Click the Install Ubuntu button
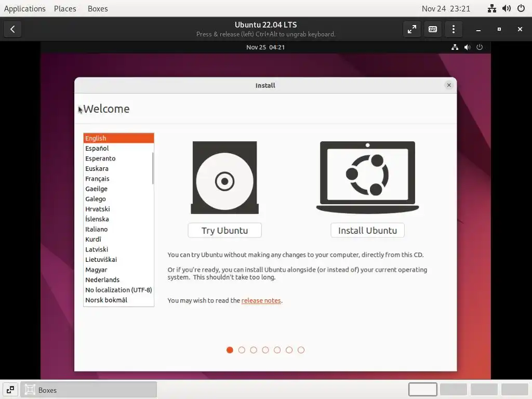This screenshot has height=399, width=532. coord(367,230)
